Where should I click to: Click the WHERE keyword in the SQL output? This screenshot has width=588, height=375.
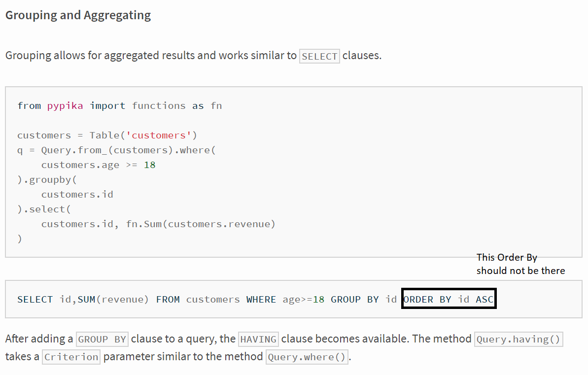coord(261,300)
